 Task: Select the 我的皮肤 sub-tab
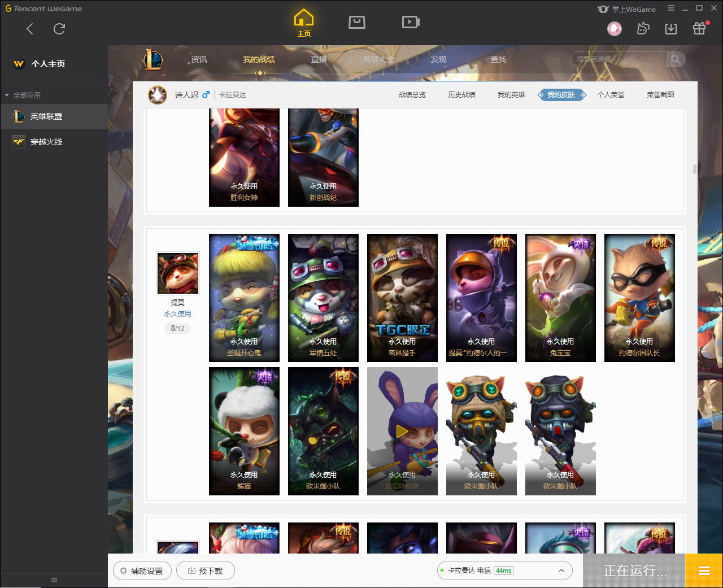point(561,95)
